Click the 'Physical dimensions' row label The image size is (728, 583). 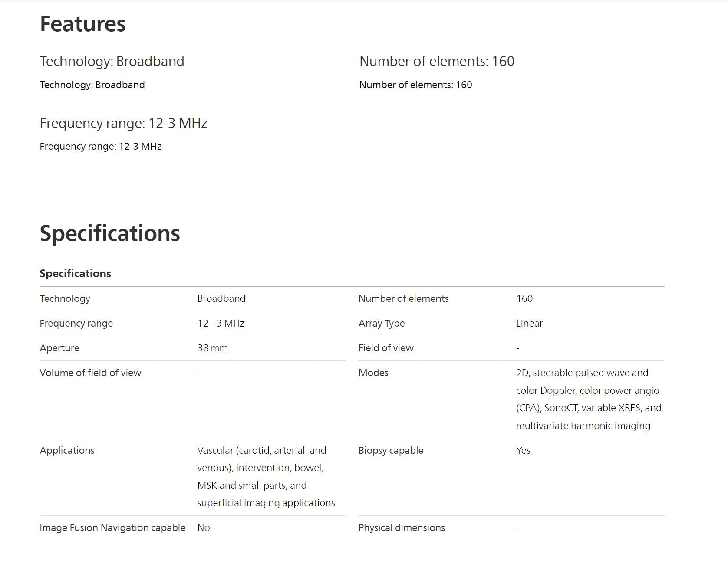click(x=402, y=527)
